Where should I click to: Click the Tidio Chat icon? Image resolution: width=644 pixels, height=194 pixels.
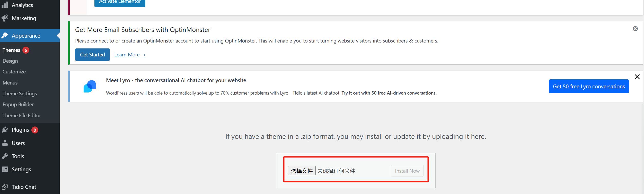click(x=5, y=187)
